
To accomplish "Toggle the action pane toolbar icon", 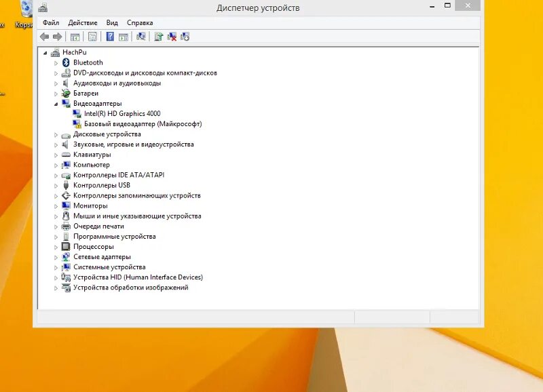I will pos(124,37).
